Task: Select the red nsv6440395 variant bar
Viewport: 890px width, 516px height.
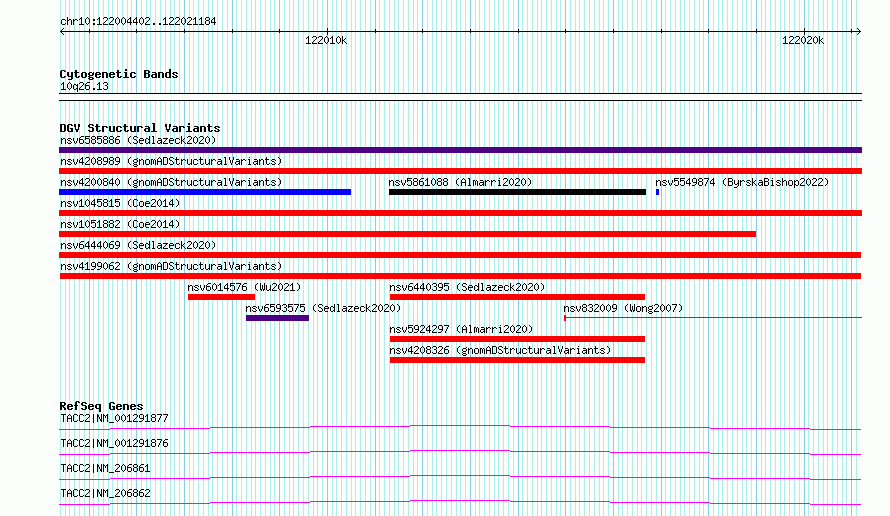Action: [x=517, y=297]
